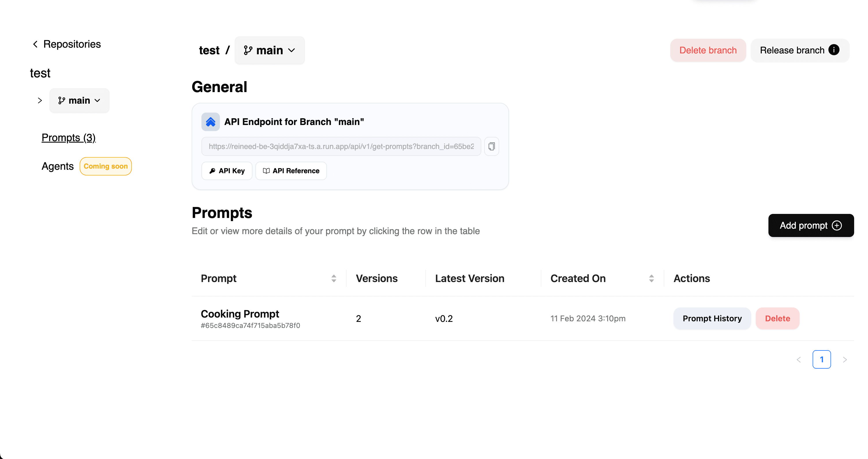Expand the test repository tree in the sidebar

point(40,100)
